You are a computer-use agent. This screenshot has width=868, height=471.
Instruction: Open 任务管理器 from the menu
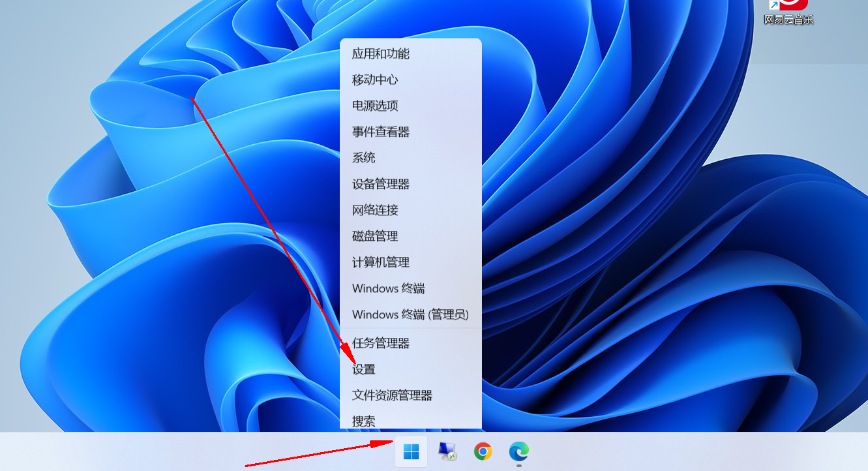click(x=411, y=343)
